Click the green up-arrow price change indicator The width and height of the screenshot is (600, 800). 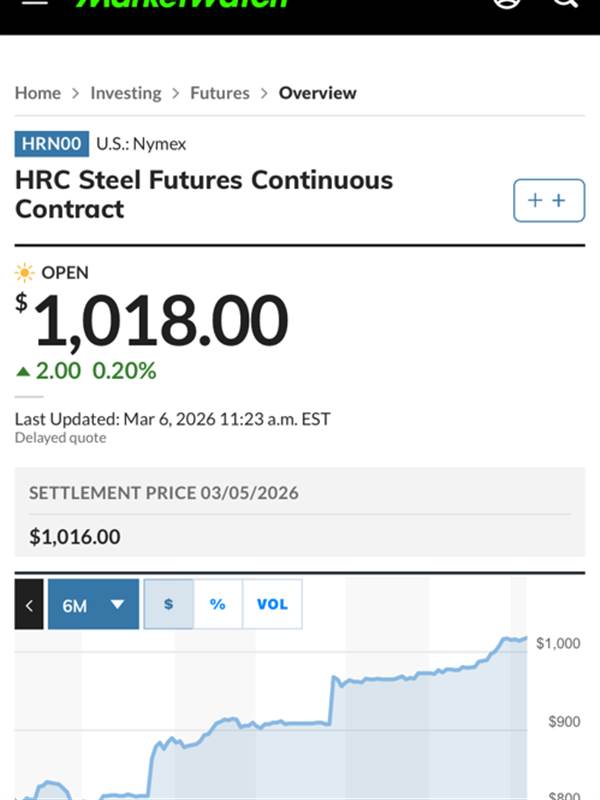pyautogui.click(x=23, y=372)
